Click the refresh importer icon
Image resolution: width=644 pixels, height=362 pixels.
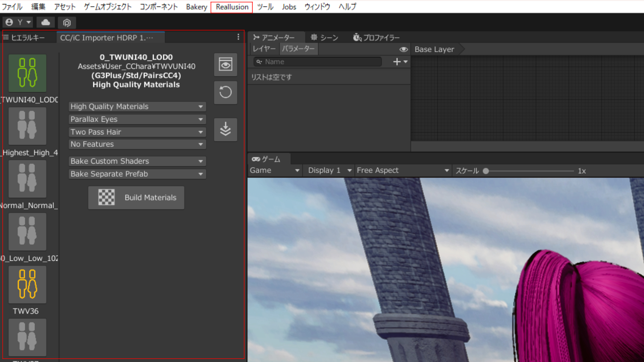(x=225, y=93)
